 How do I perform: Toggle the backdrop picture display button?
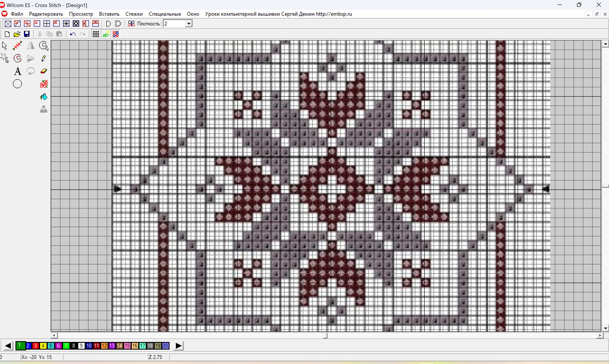tap(106, 34)
